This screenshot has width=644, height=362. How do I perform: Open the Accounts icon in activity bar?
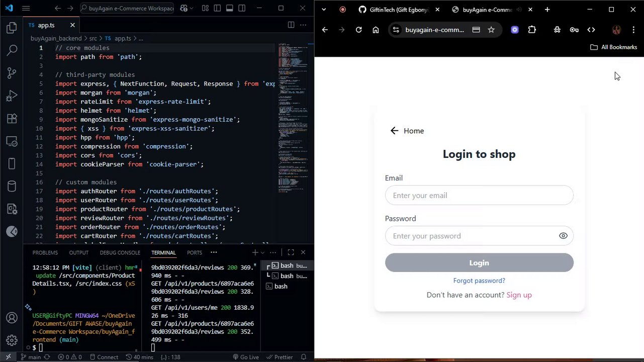[x=12, y=318]
